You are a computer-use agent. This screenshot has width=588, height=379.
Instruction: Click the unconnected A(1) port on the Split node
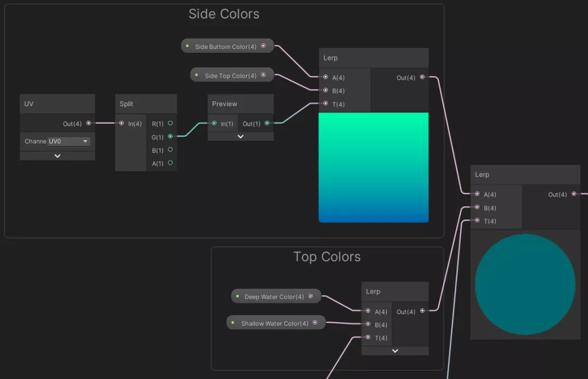point(170,164)
